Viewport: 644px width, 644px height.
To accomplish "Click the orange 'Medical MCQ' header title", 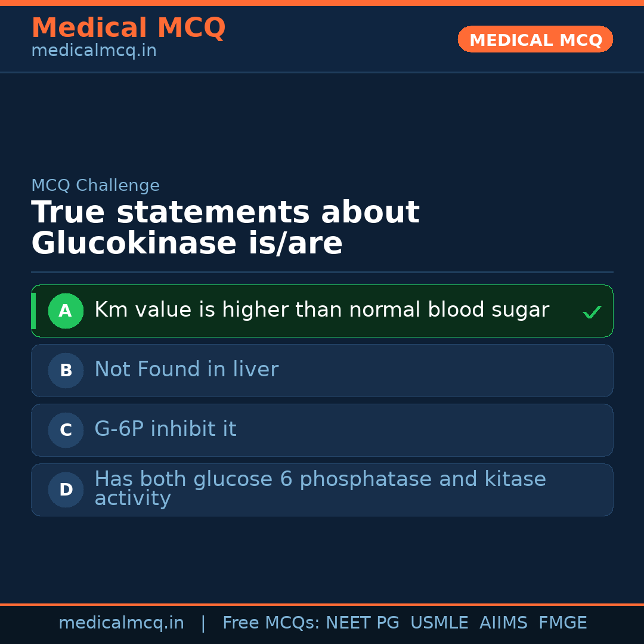I will point(128,28).
